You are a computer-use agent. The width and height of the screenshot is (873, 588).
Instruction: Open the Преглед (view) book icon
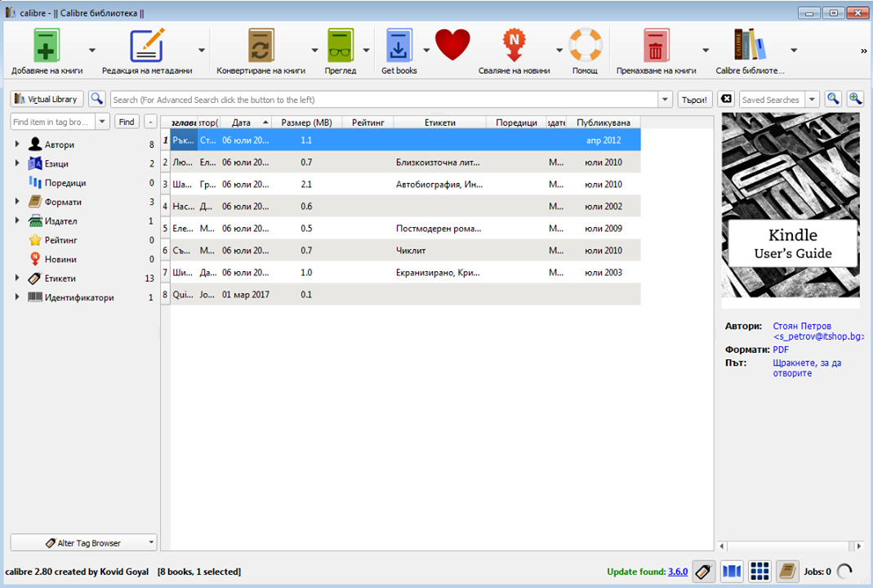341,46
